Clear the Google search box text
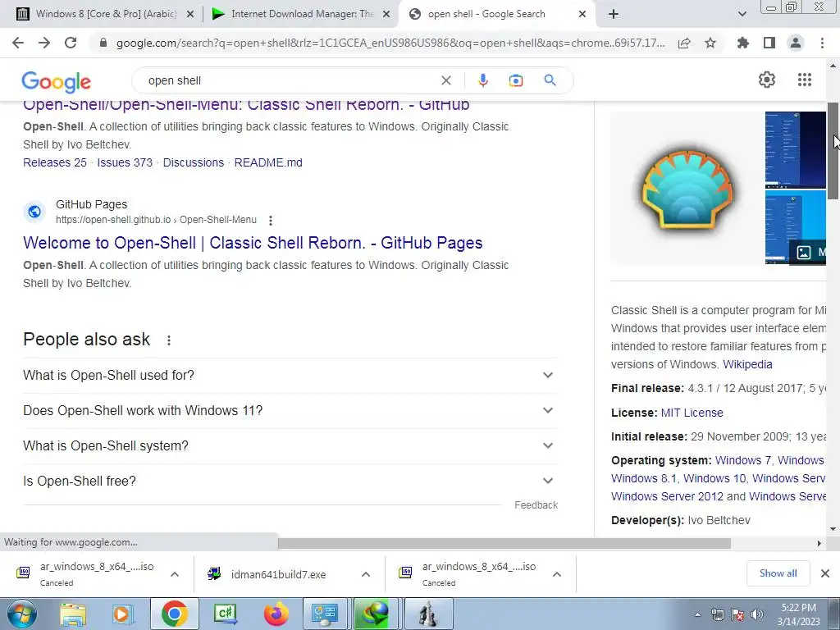The height and width of the screenshot is (630, 840). tap(445, 80)
